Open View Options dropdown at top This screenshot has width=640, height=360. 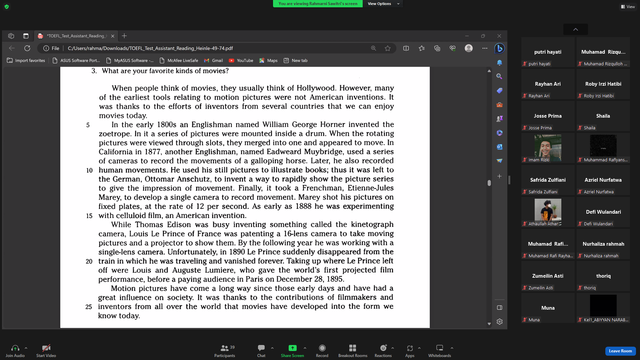383,4
